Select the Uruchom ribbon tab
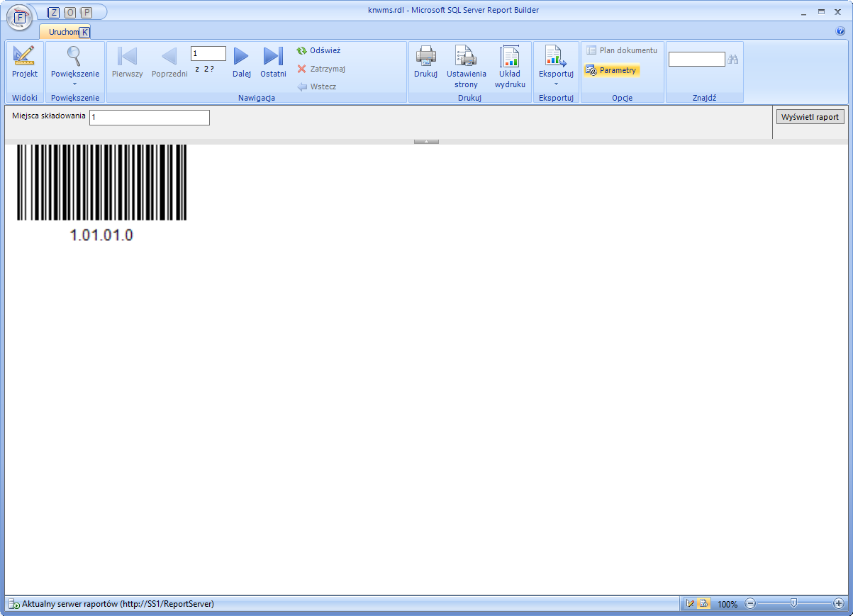The height and width of the screenshot is (616, 853). click(64, 32)
